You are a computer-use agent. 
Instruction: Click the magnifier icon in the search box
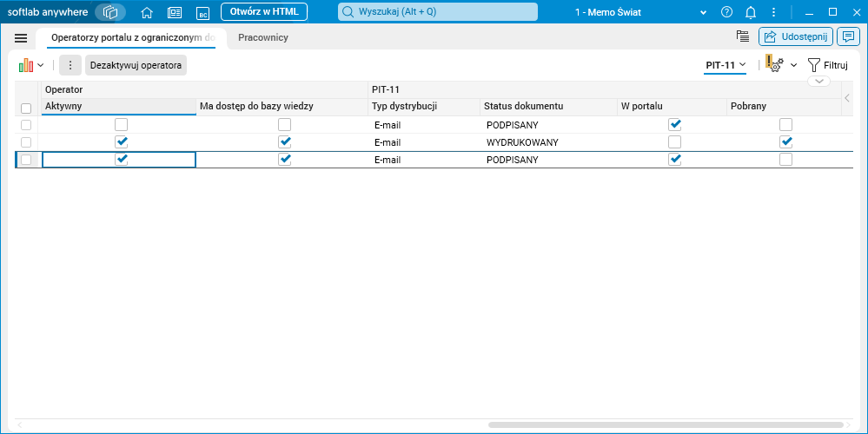pos(348,11)
